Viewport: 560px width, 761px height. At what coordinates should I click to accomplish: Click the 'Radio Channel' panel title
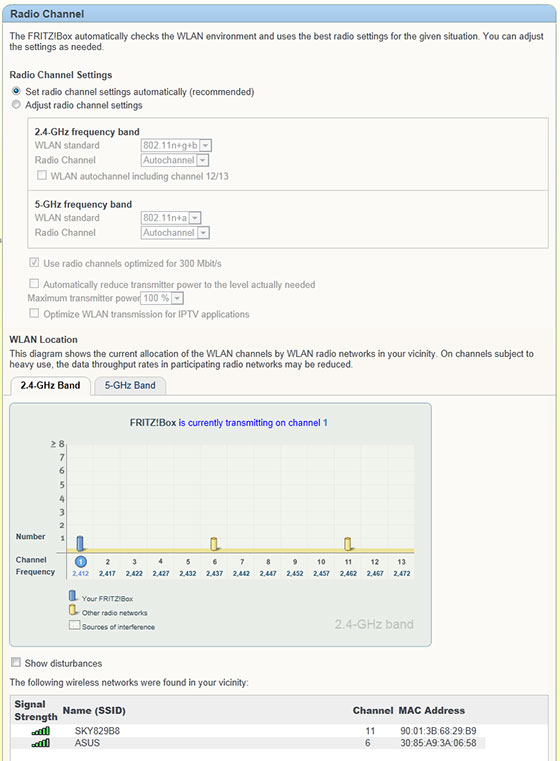tap(47, 14)
